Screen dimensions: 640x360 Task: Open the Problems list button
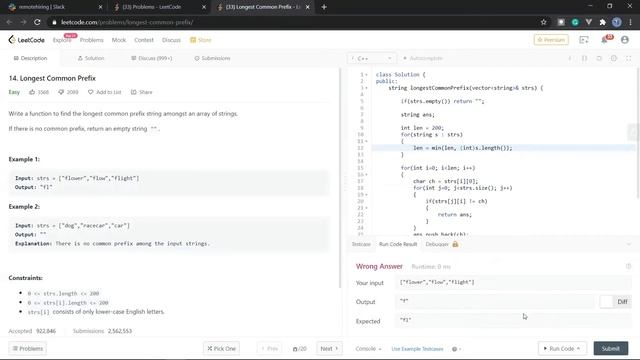pos(27,349)
